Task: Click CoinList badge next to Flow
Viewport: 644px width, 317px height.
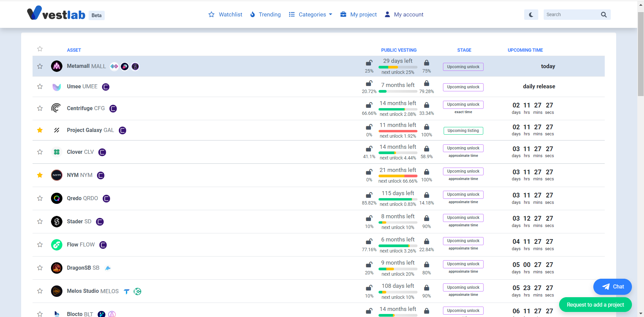Action: point(103,245)
